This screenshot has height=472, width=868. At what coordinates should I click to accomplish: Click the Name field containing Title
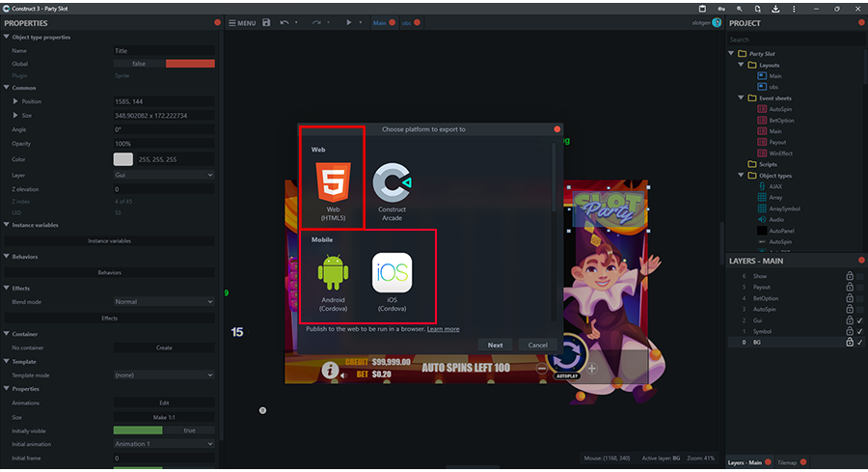(164, 50)
